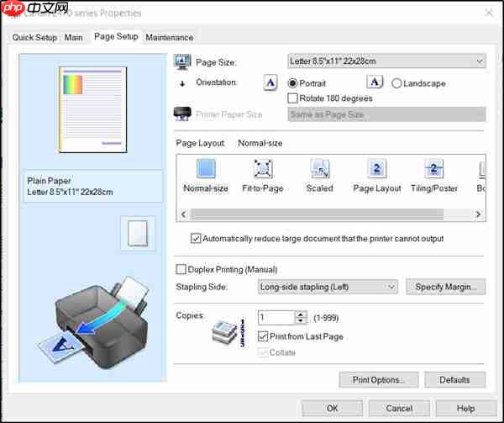
Task: Pick the Scaled layout icon
Action: 319,168
